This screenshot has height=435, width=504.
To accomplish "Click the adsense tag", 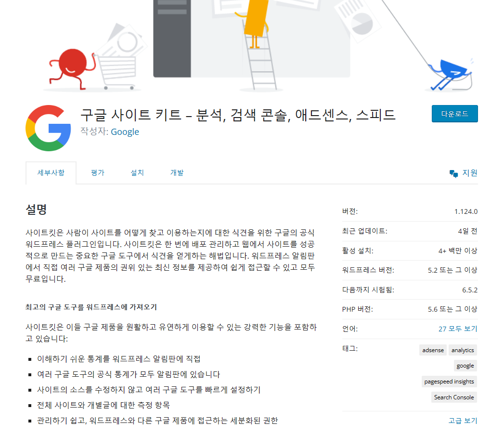I will tap(433, 350).
